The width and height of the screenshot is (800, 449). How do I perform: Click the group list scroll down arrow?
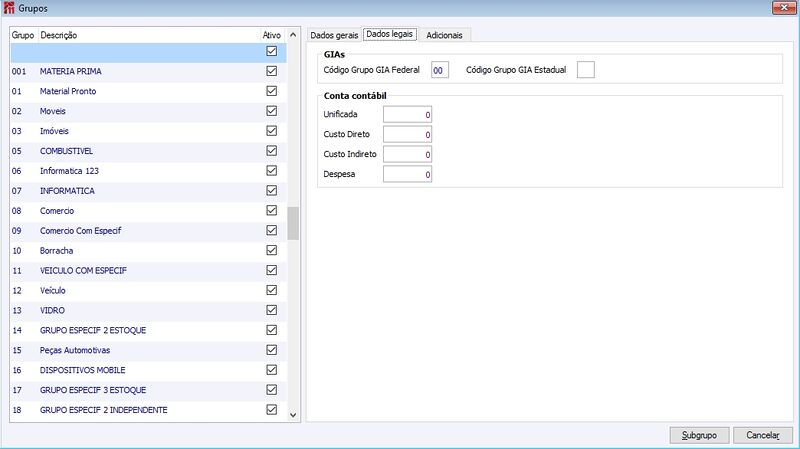point(293,415)
